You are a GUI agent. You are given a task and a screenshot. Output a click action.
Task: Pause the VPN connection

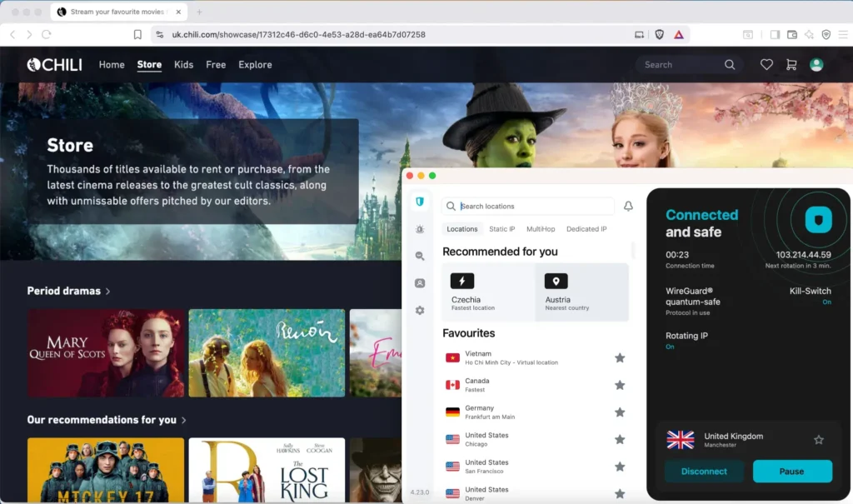pos(792,471)
